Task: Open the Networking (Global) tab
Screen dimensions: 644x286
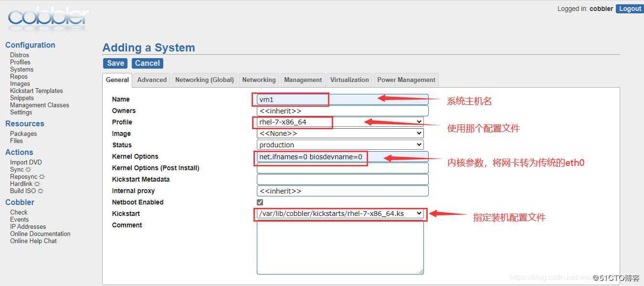Action: pyautogui.click(x=204, y=80)
